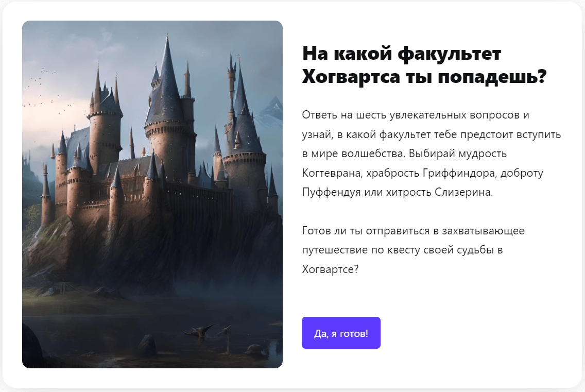The height and width of the screenshot is (392, 585).
Task: Open the Hogwarts castle illustration
Action: pos(152,194)
